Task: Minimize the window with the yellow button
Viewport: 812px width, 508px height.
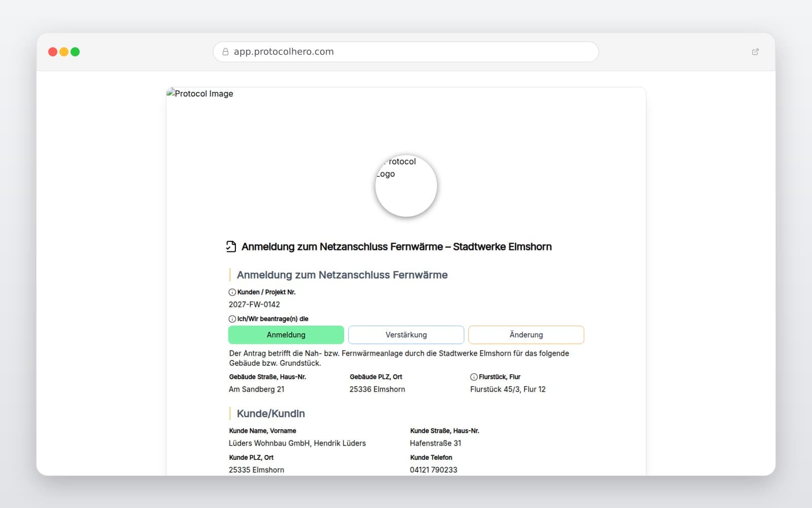Action: tap(64, 52)
